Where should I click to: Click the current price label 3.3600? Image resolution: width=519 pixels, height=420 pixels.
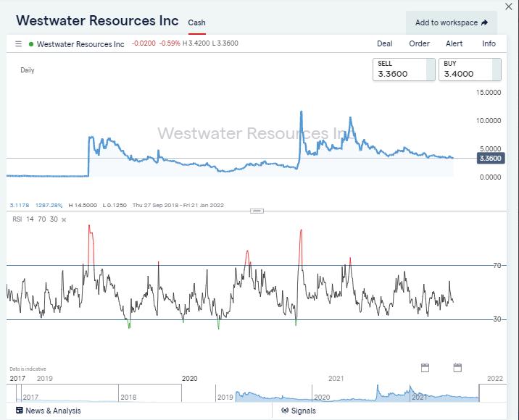(491, 158)
